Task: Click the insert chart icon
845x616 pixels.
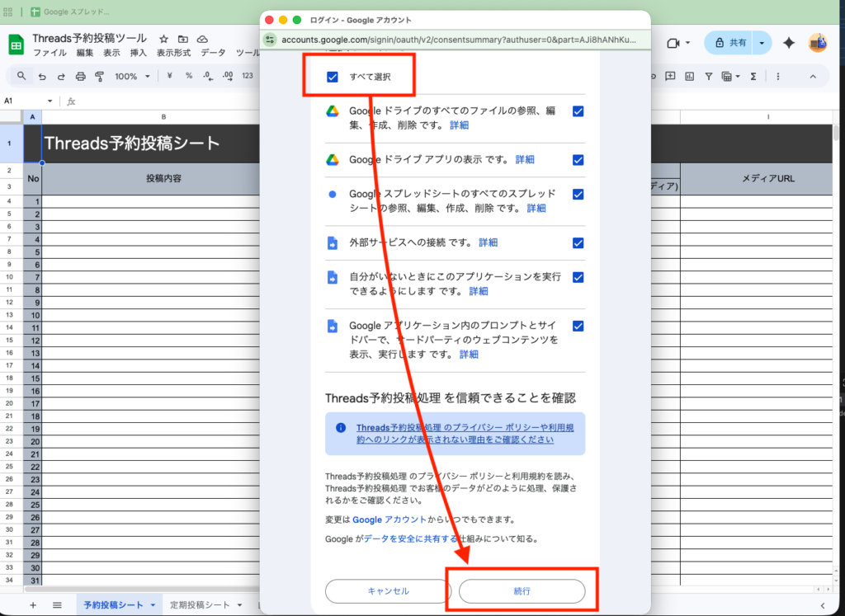Action: [689, 77]
